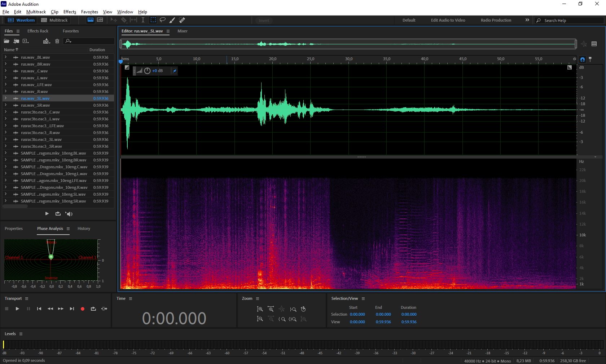This screenshot has width=606, height=364.
Task: Click the Insert into Multitrack icon
Action: [47, 41]
